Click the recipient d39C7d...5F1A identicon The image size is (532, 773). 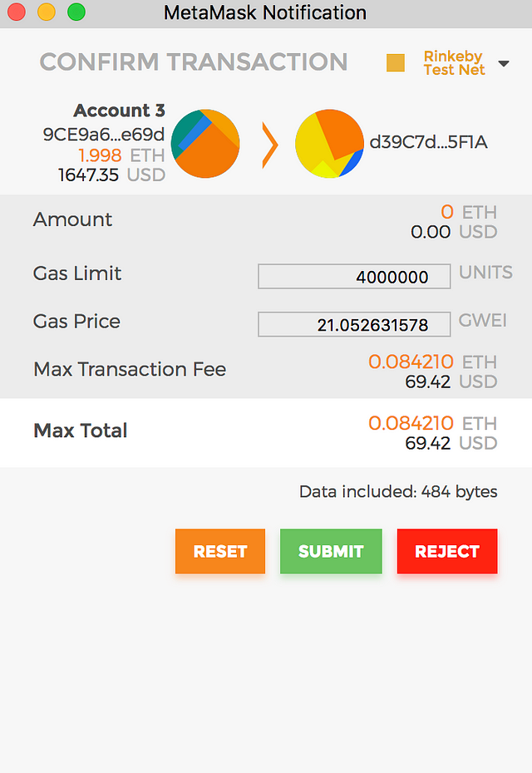tap(329, 144)
